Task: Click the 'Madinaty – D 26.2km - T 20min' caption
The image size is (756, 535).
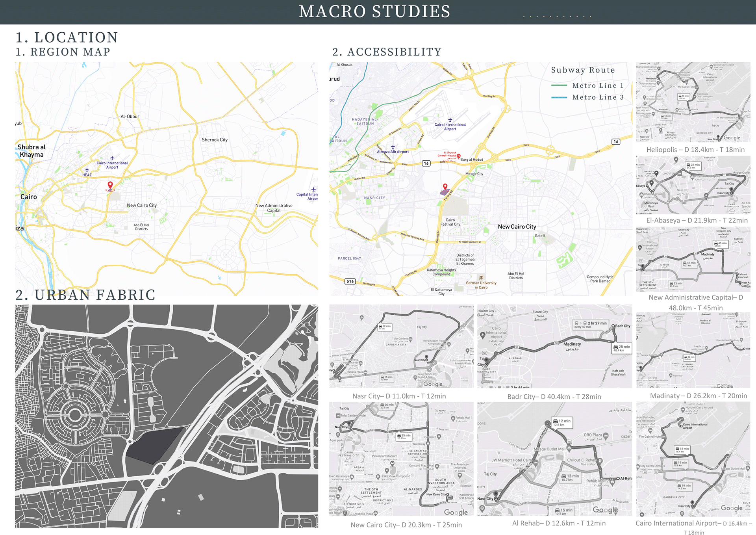Action: coord(699,396)
